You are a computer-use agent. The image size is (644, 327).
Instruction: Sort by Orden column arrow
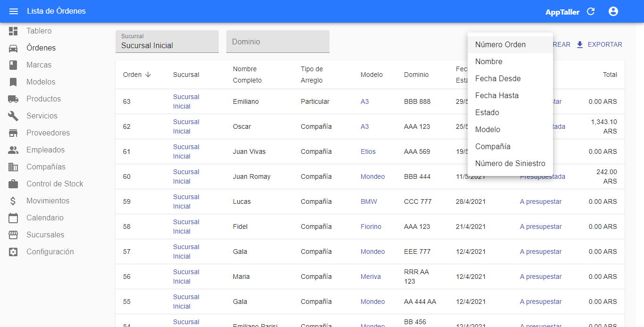tap(148, 75)
